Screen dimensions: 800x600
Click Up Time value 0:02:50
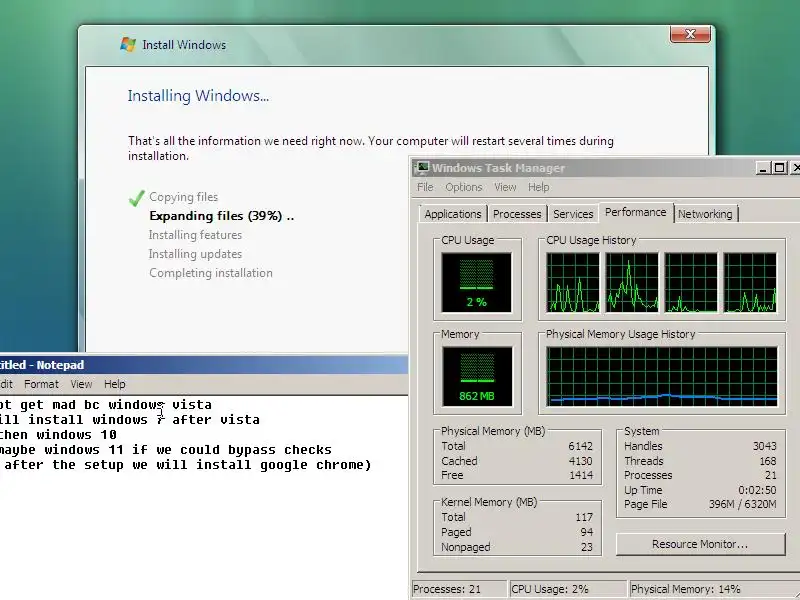point(757,490)
